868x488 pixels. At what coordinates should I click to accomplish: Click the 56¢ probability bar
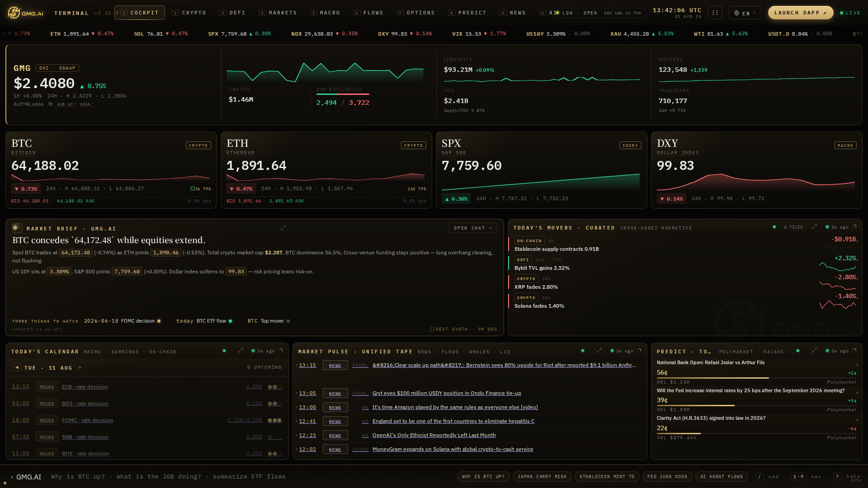click(756, 378)
